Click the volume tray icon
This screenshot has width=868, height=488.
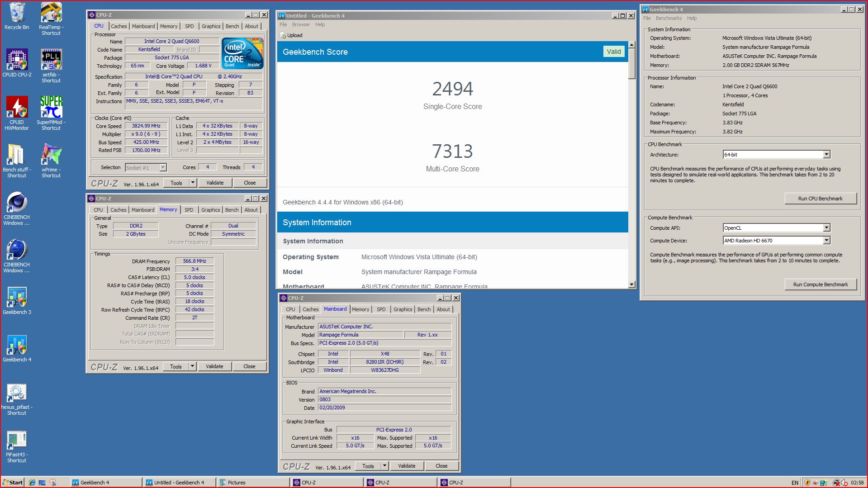[x=844, y=483]
